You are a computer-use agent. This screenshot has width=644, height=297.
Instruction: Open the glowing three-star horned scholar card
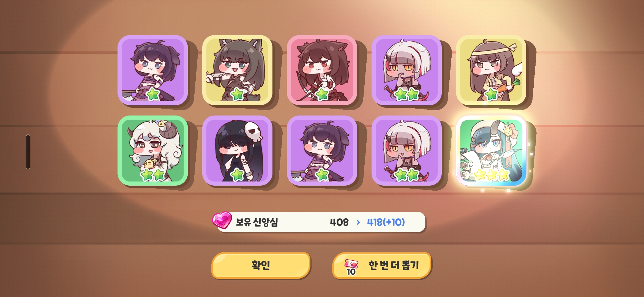coord(491,151)
